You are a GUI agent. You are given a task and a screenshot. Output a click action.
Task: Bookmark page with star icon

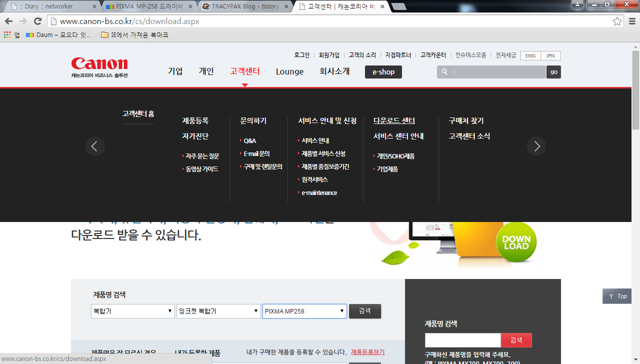pyautogui.click(x=617, y=21)
